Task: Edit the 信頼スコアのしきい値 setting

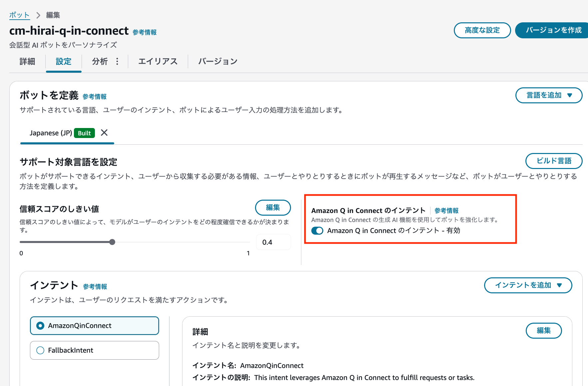Action: click(273, 208)
